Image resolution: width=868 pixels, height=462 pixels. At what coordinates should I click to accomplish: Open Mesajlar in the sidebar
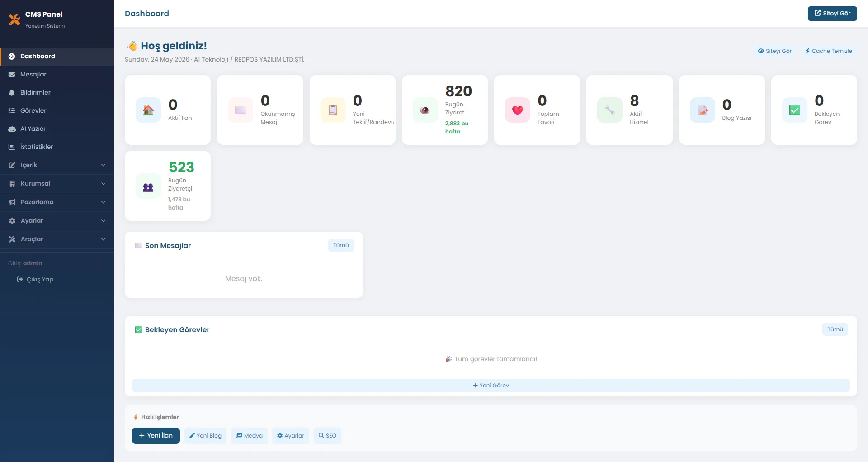(57, 74)
